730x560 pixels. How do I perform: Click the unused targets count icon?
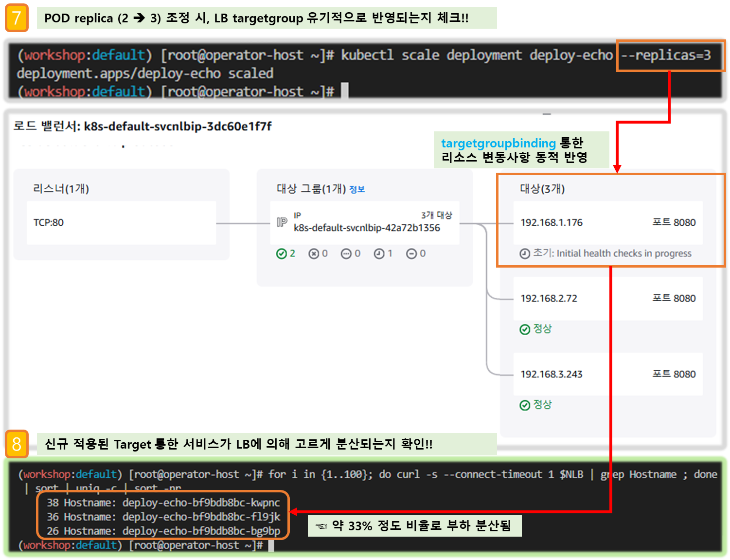coord(346,253)
